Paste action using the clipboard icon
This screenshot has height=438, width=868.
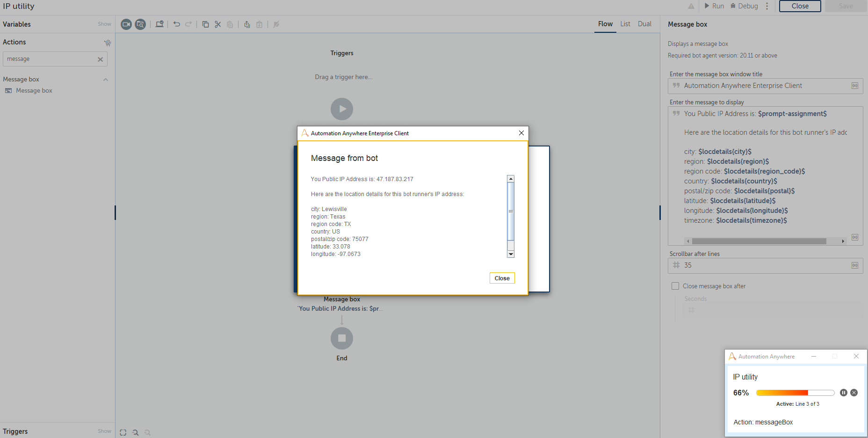(x=230, y=24)
